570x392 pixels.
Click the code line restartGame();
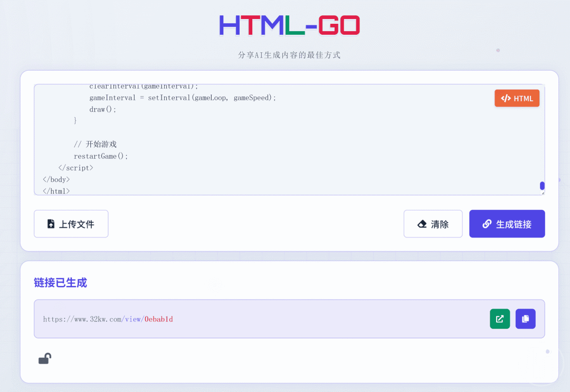[x=101, y=156]
